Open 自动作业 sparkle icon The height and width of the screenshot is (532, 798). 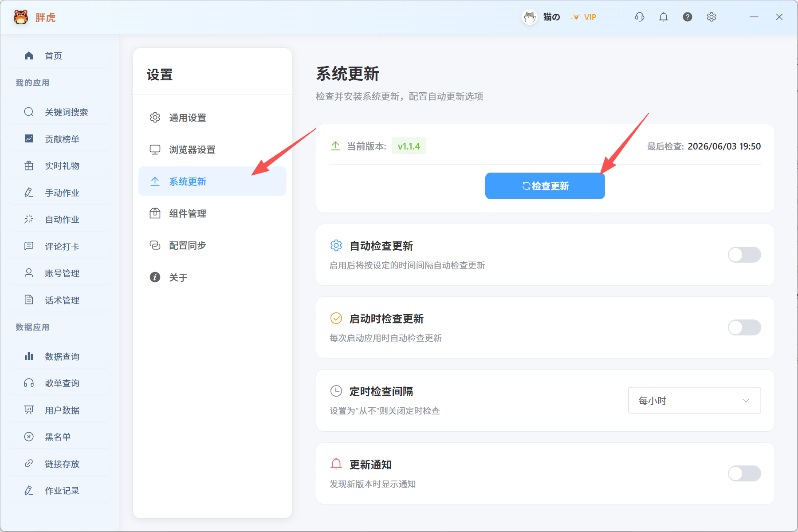pos(29,219)
